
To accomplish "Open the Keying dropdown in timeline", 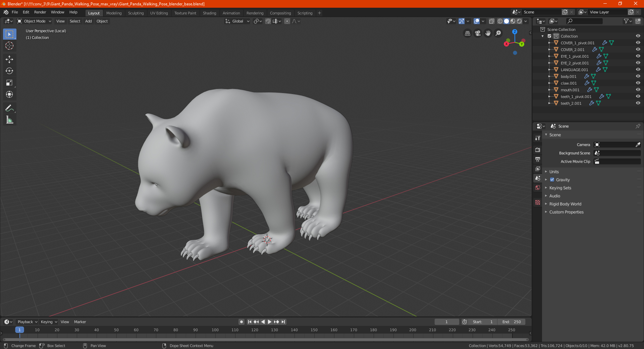I will point(49,322).
